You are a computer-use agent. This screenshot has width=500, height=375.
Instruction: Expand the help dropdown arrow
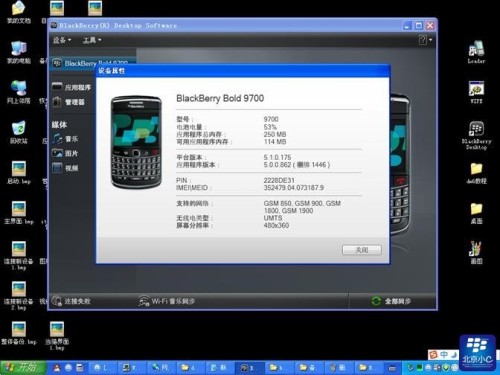coord(430,40)
